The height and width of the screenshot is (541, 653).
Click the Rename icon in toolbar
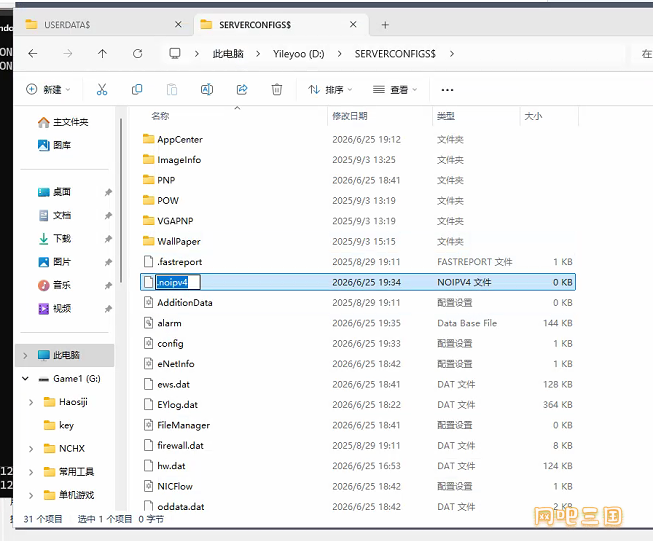tap(207, 90)
